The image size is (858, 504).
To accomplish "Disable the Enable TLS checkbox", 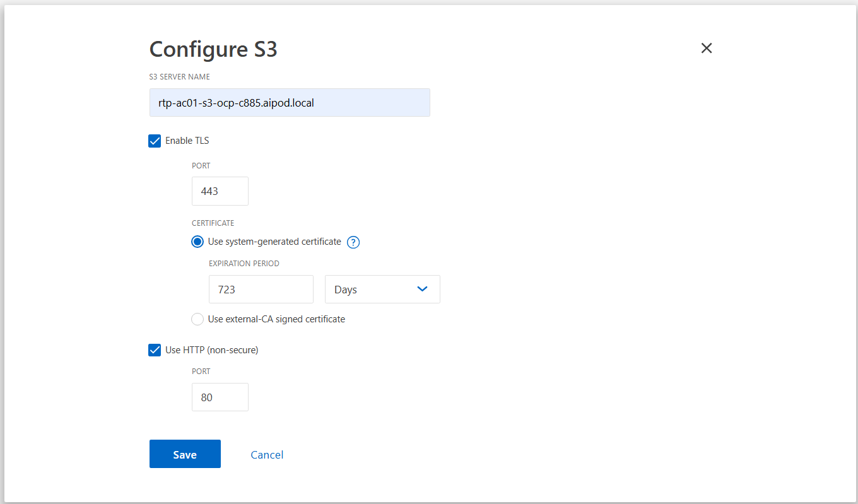I will point(155,141).
